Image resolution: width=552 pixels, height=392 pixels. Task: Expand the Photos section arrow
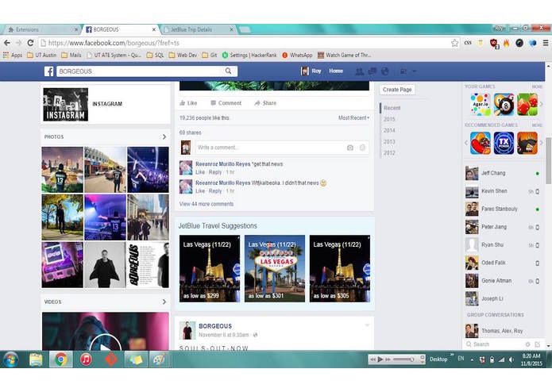coord(164,136)
